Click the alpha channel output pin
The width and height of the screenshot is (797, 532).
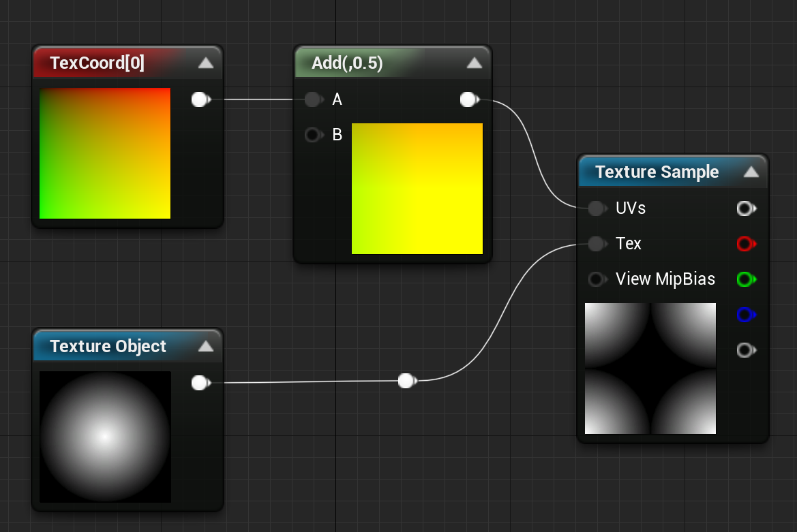coord(746,350)
